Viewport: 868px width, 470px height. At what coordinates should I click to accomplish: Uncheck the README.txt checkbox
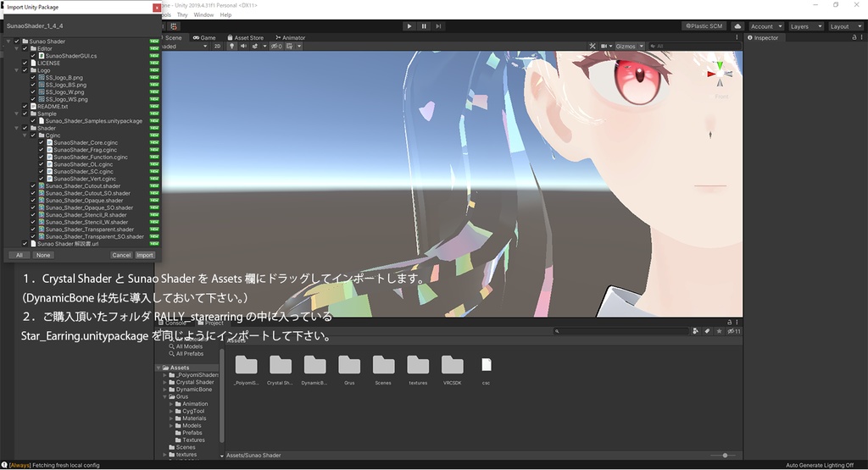pos(25,106)
